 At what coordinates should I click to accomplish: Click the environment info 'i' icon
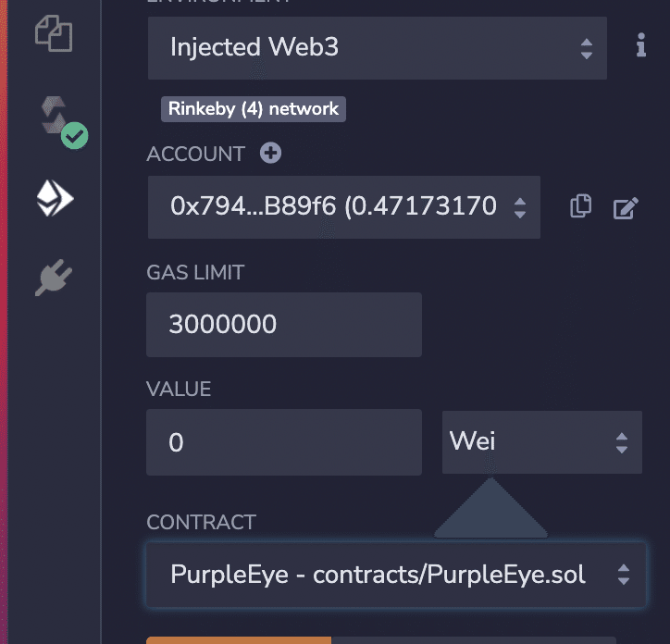coord(640,46)
